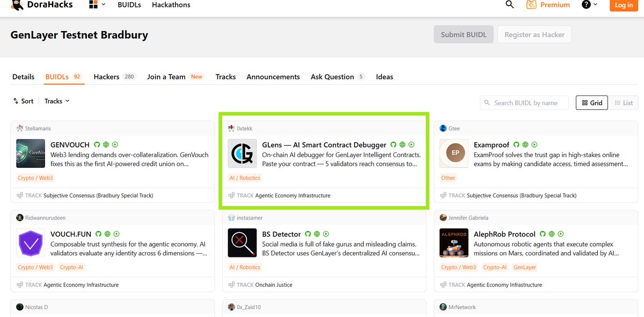644x317 pixels.
Task: Open the Announcements tab
Action: click(273, 77)
